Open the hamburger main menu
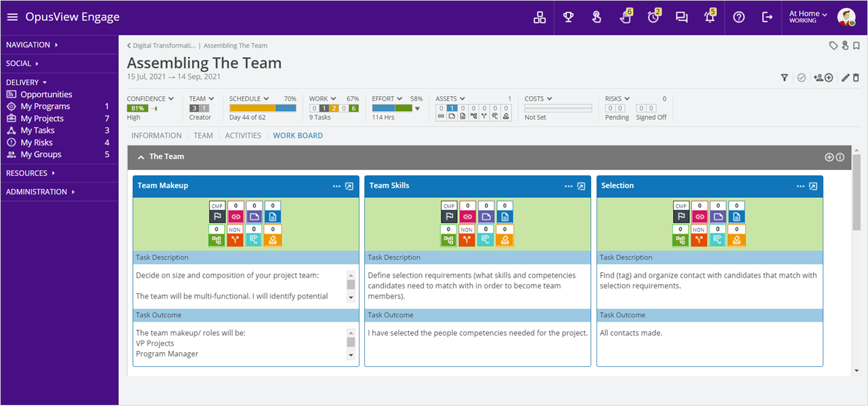This screenshot has height=407, width=868. 12,17
